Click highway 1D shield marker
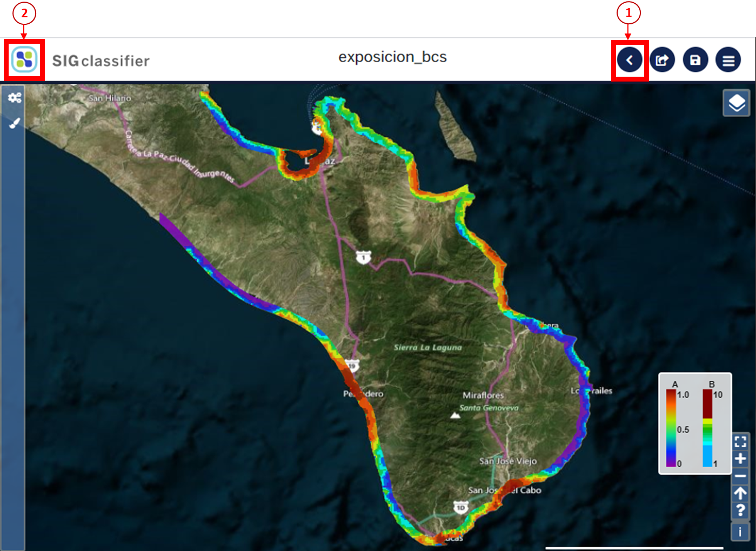756x551 pixels. [x=460, y=507]
